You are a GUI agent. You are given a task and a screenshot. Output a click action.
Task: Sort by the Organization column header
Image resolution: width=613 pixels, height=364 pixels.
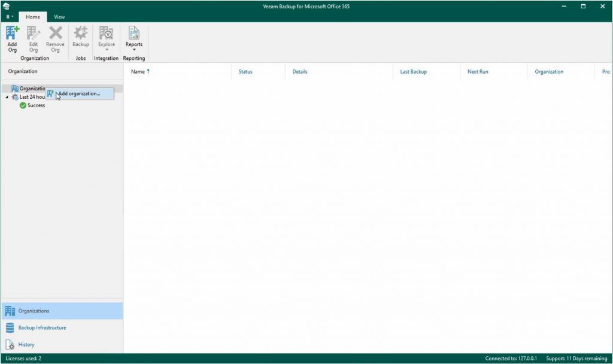[x=549, y=72]
